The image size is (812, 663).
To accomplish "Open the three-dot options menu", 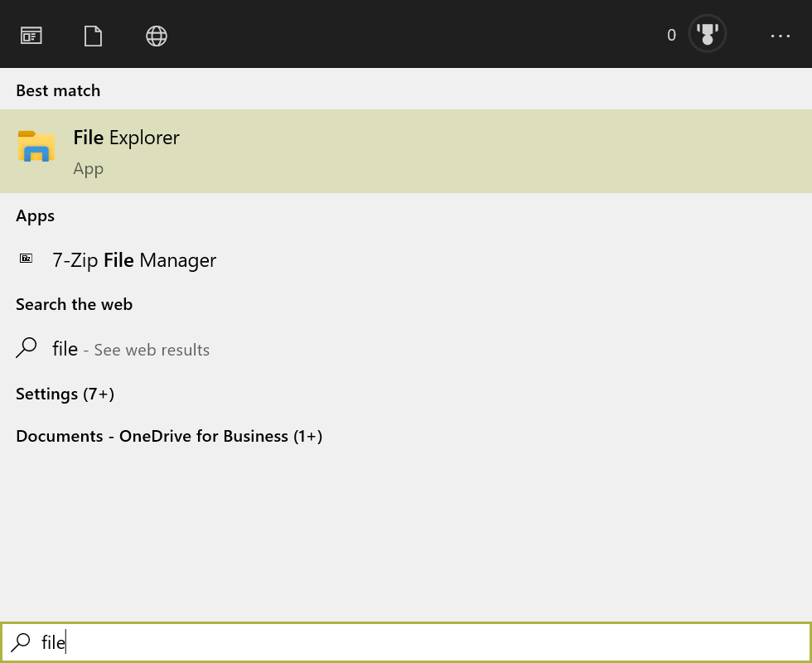I will (x=781, y=36).
